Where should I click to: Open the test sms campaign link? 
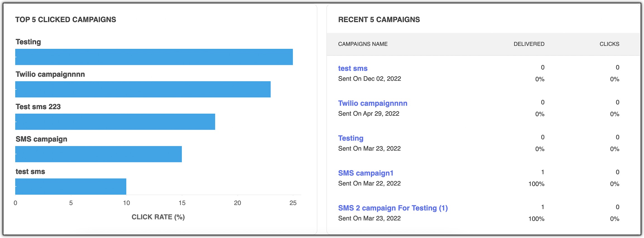coord(353,68)
